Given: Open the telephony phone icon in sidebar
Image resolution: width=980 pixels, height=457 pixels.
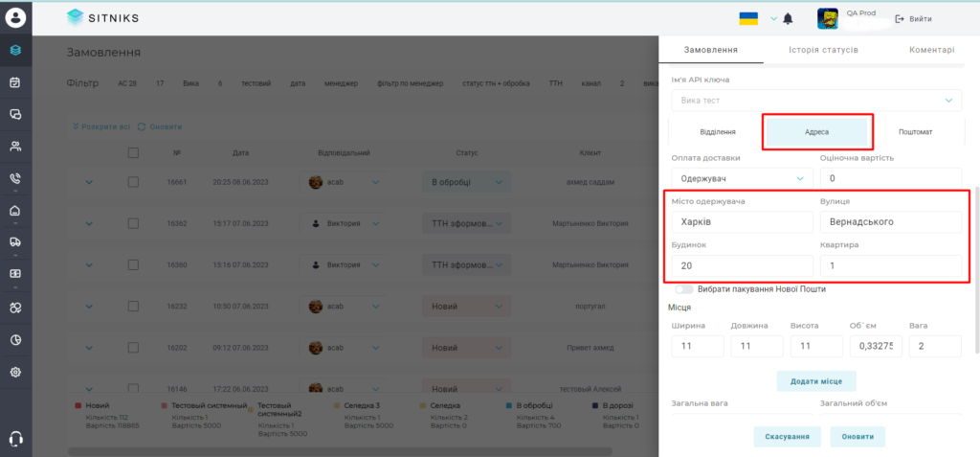Looking at the screenshot, I should [x=15, y=178].
